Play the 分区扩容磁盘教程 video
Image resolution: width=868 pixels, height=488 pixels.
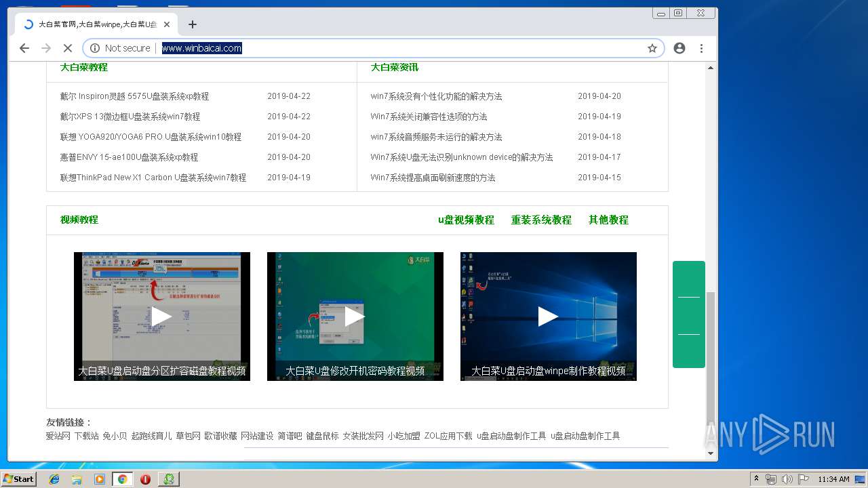pos(161,316)
